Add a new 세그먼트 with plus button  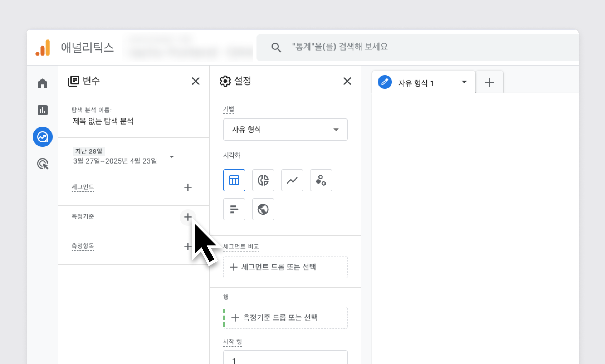click(188, 187)
